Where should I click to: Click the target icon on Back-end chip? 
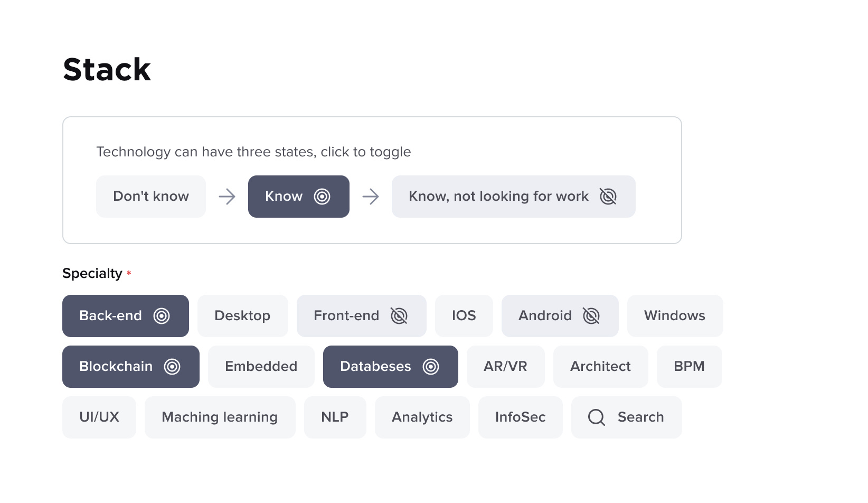(162, 316)
